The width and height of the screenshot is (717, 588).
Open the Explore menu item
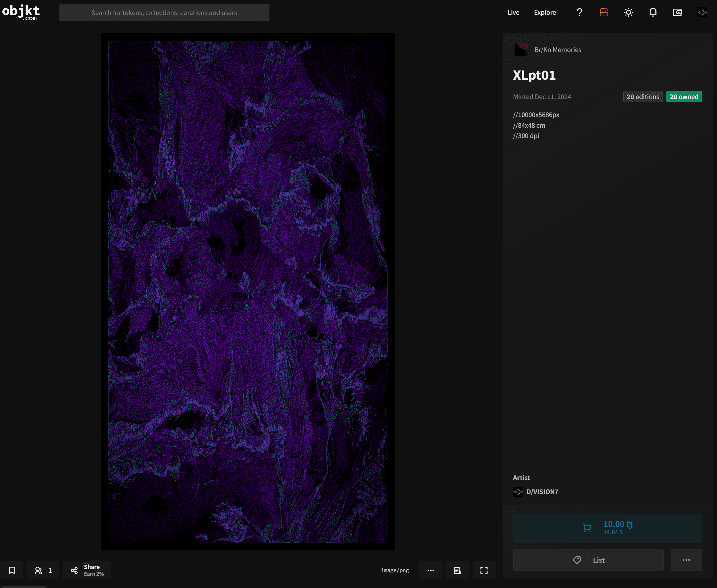[x=545, y=13]
